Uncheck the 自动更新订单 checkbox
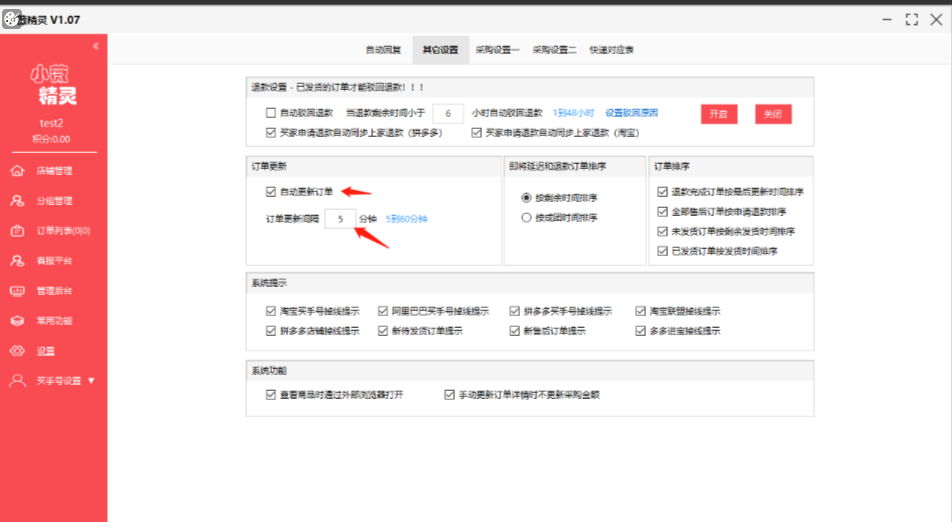 point(271,192)
